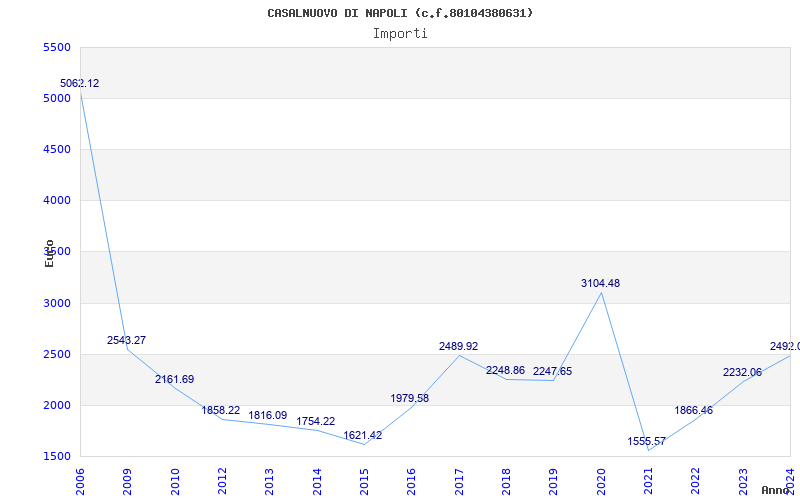Click the 4500 y-axis tick
Image resolution: width=800 pixels, height=500 pixels.
point(57,149)
